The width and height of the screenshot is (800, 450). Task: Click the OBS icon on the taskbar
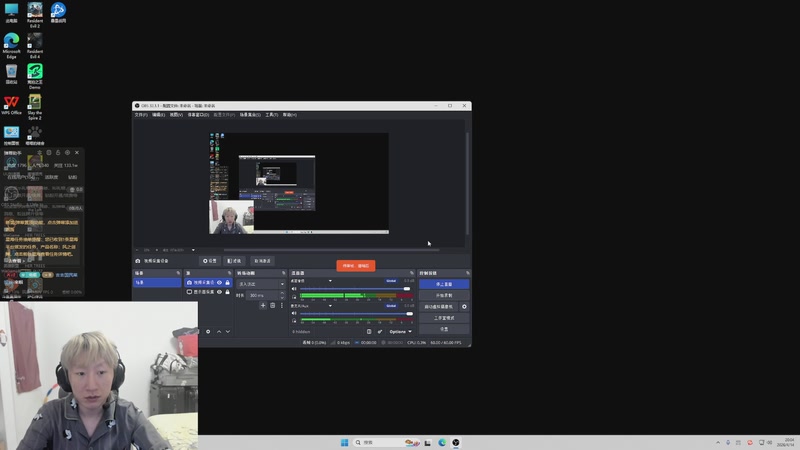[456, 442]
